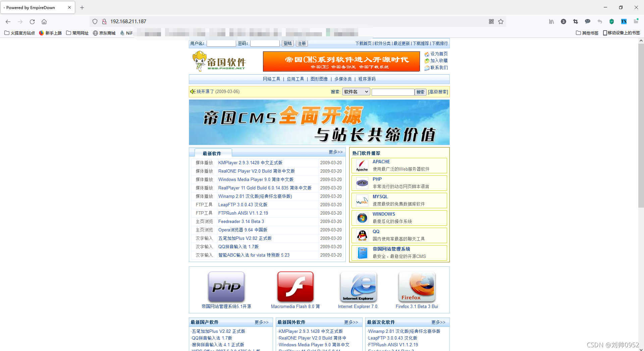Open the 多媒体类 category menu
The width and height of the screenshot is (644, 351).
pos(343,79)
